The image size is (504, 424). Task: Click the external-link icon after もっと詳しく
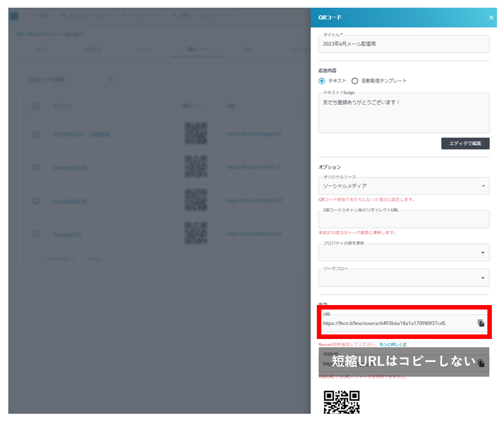point(404,345)
